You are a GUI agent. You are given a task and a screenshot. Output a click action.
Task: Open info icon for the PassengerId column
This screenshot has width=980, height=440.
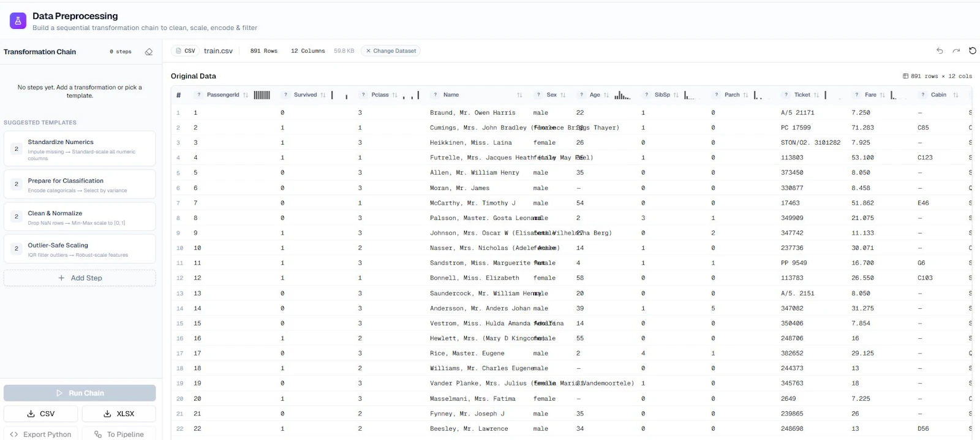198,95
